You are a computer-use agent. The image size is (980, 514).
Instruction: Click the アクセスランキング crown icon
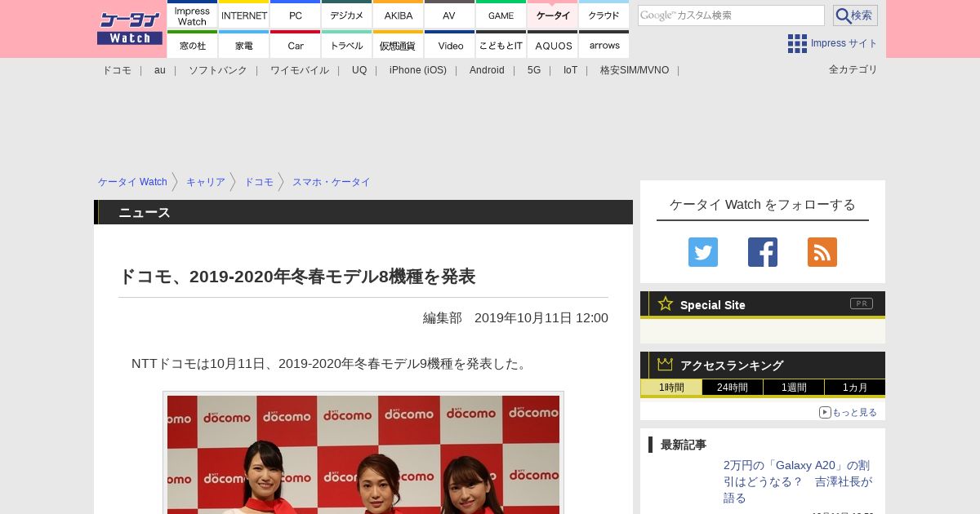coord(666,364)
